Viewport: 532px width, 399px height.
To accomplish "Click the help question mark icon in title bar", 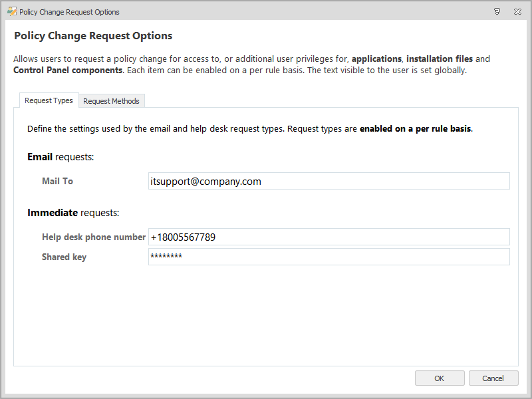I will (x=497, y=12).
